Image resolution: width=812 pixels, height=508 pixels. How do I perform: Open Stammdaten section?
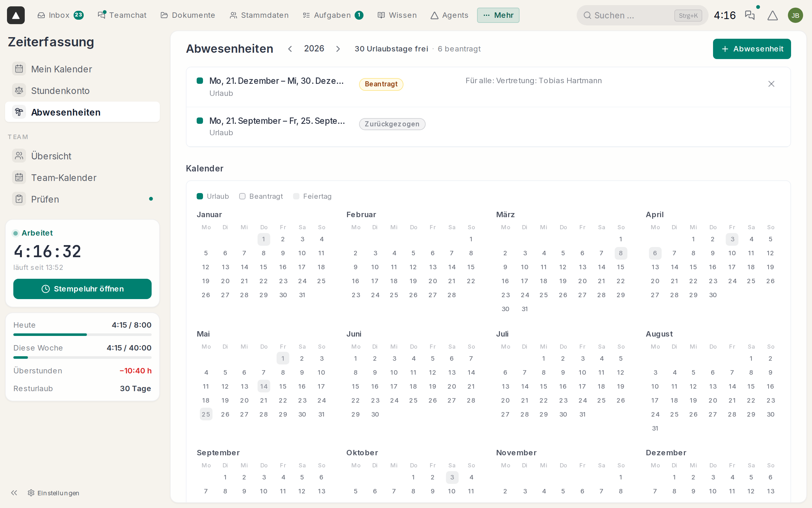click(259, 15)
